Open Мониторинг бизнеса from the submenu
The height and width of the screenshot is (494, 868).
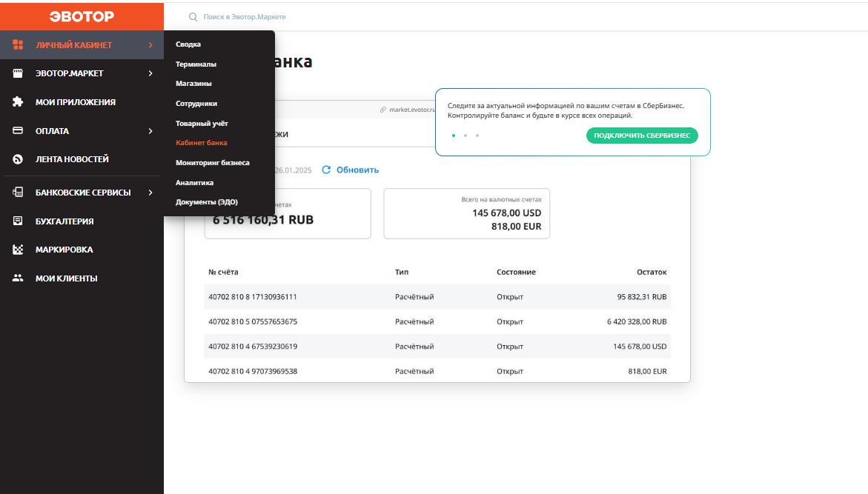(x=213, y=163)
